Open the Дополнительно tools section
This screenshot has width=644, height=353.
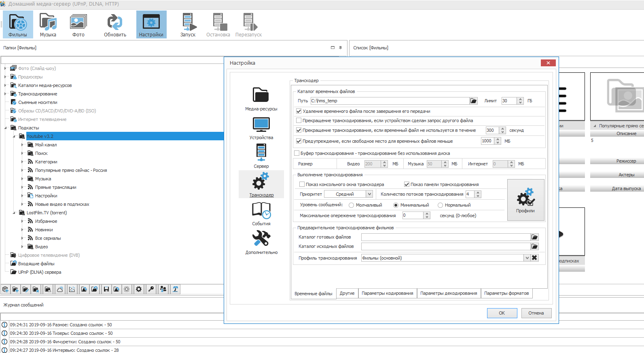[x=261, y=242]
